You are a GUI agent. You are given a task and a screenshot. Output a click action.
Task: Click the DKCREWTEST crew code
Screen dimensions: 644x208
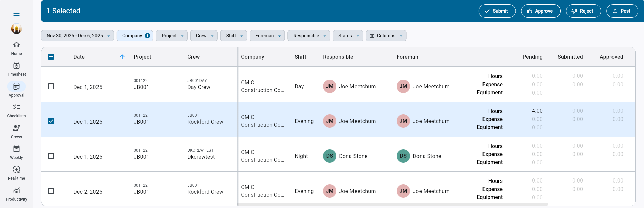[200, 150]
